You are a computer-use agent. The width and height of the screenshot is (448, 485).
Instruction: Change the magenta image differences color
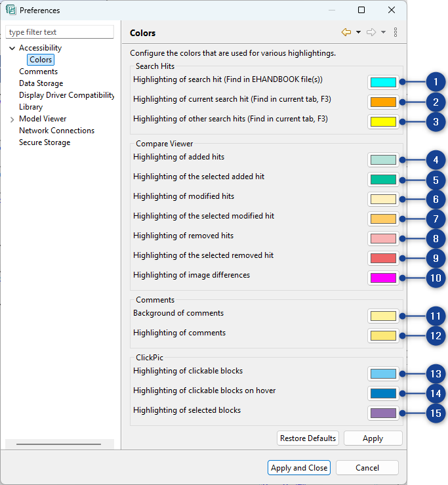(x=383, y=278)
